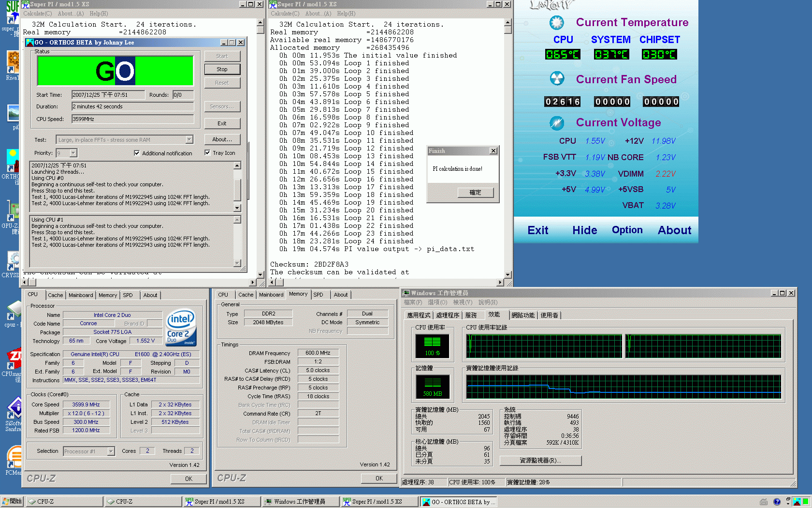
Task: Switch to 網路功能 tab in Task Manager
Action: pos(523,315)
